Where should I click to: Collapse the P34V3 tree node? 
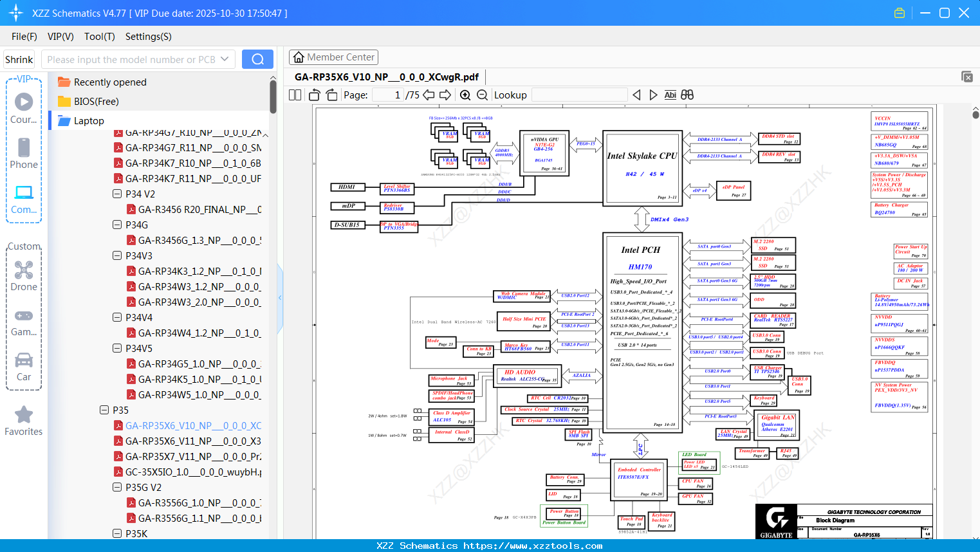click(x=117, y=255)
